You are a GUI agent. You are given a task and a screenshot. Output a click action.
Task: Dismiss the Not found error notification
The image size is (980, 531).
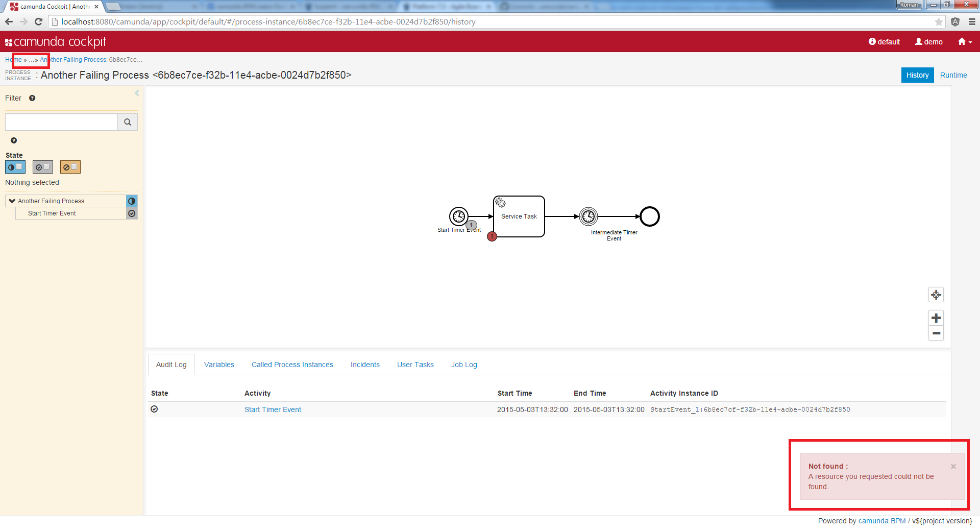(953, 466)
